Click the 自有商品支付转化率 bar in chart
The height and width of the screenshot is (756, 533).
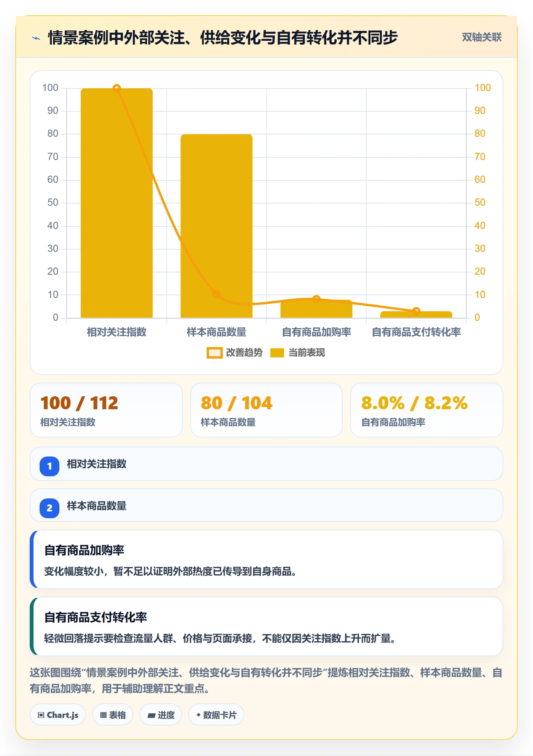[416, 315]
